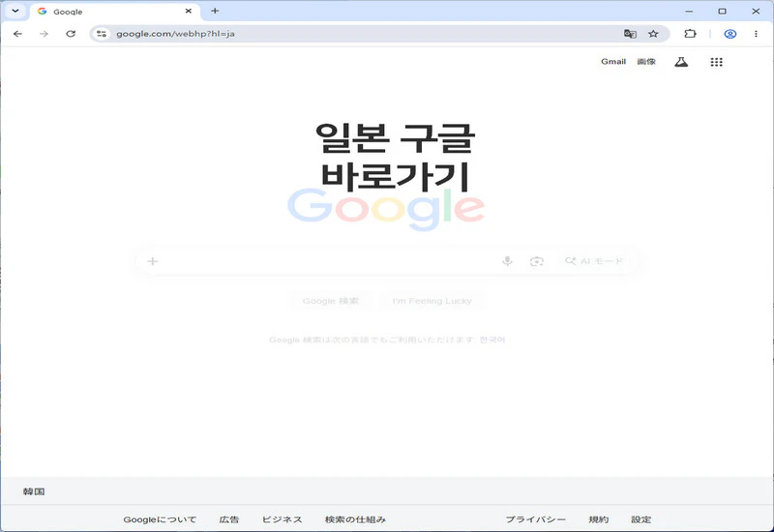Click the AI モード button
The height and width of the screenshot is (532, 774).
click(x=594, y=261)
